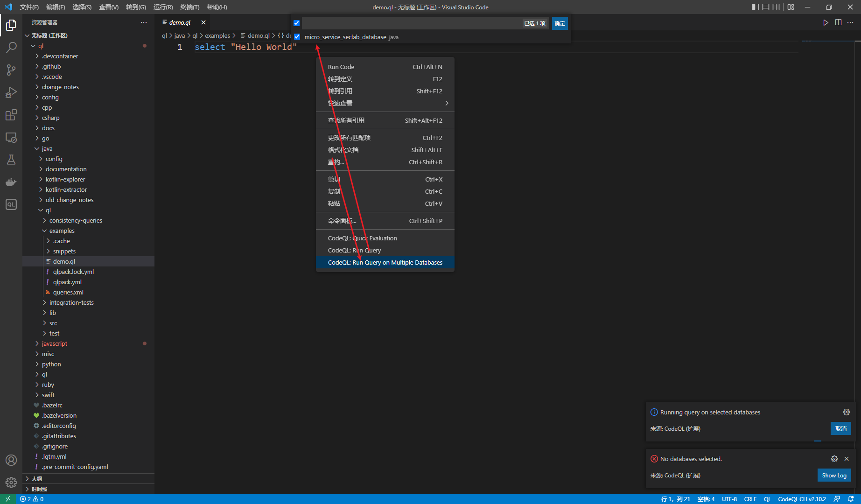861x504 pixels.
Task: Expand the change-notes folder under ql
Action: (x=60, y=87)
